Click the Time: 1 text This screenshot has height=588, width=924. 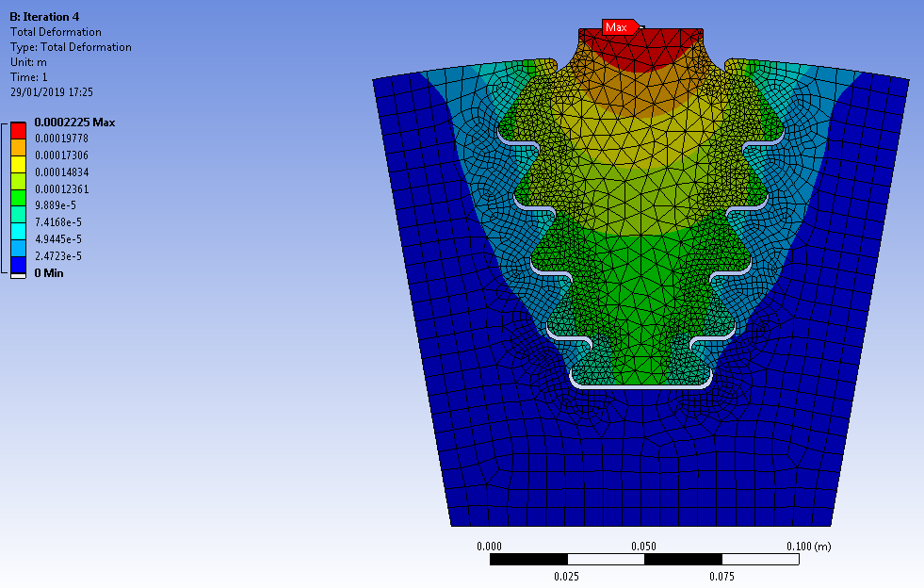pos(29,77)
